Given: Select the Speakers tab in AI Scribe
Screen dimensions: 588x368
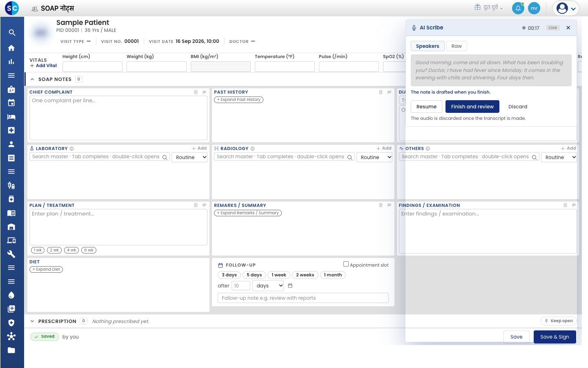Looking at the screenshot, I should point(428,46).
